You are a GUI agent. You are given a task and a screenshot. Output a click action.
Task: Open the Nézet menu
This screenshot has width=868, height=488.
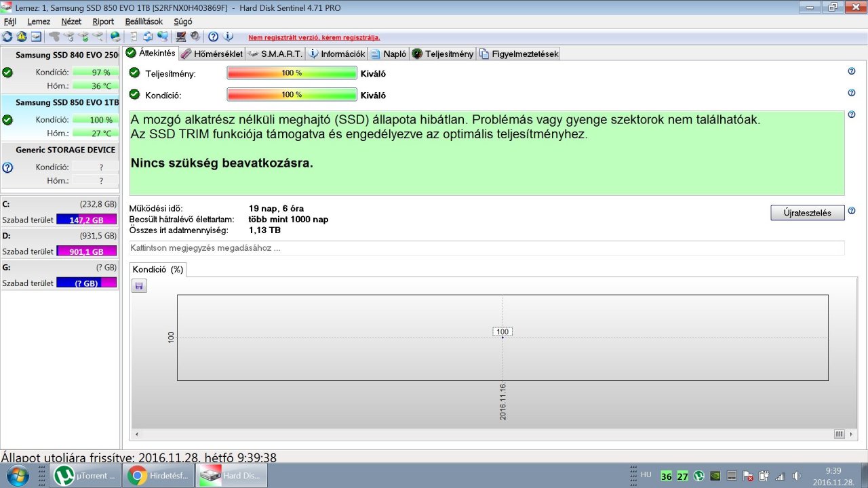[x=71, y=22]
